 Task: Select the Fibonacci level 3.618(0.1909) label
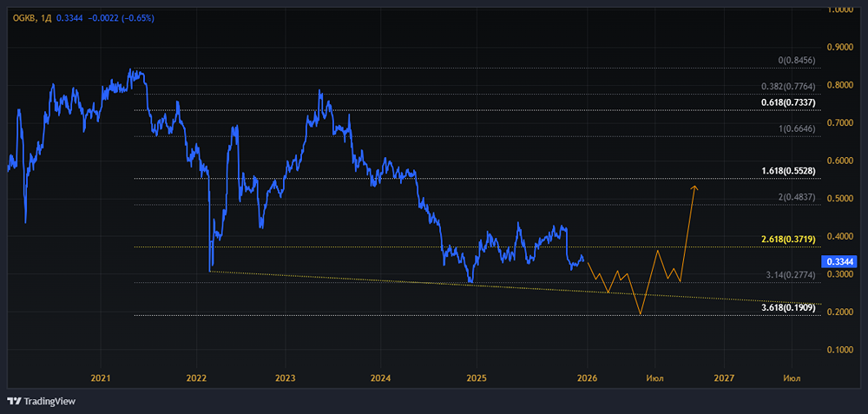coord(788,308)
